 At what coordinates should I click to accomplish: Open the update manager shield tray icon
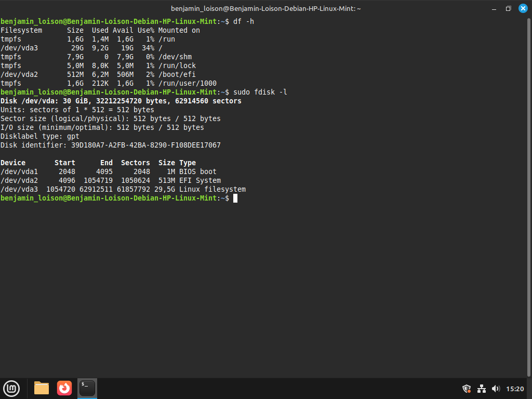(467, 389)
